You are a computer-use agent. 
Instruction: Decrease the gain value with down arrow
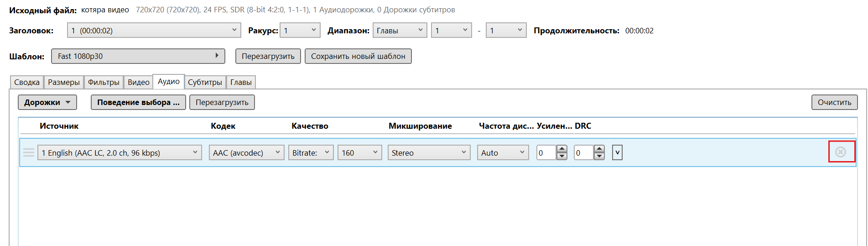pos(562,156)
